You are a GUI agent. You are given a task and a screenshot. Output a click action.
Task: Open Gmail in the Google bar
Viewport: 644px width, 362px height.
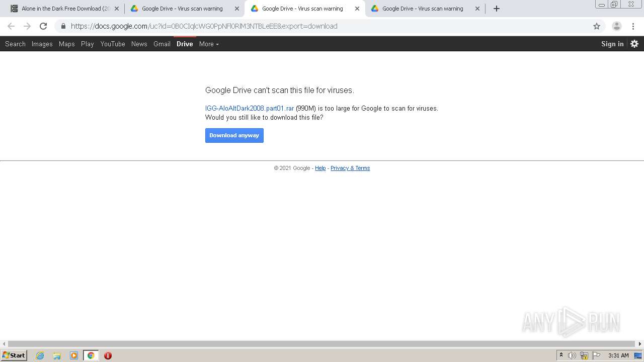tap(162, 44)
